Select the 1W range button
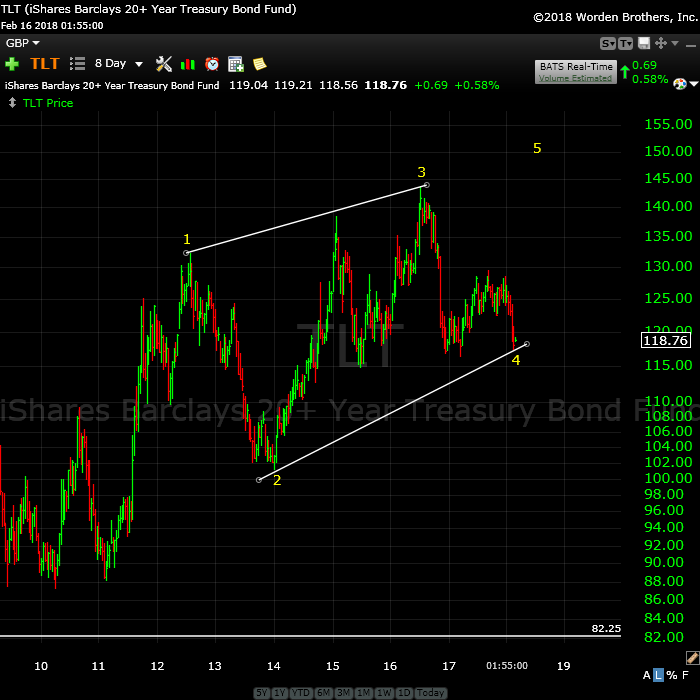Viewport: 700px width, 700px height. coord(384,692)
